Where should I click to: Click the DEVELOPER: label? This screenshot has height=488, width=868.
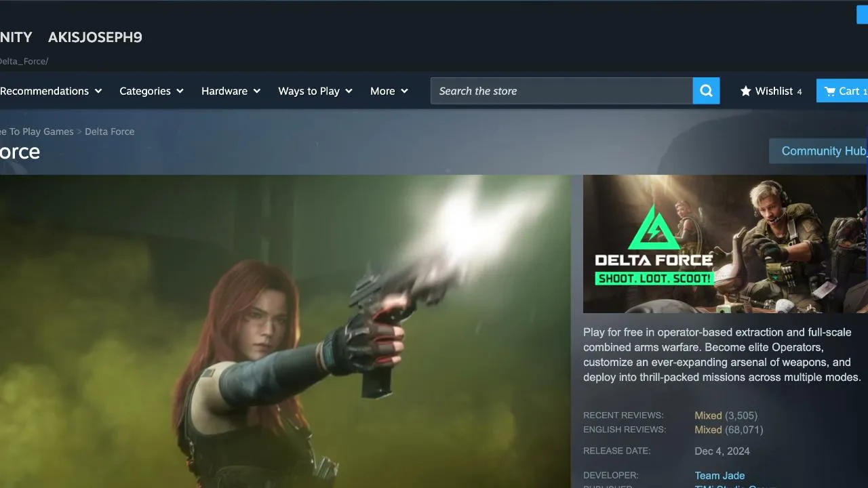(611, 475)
